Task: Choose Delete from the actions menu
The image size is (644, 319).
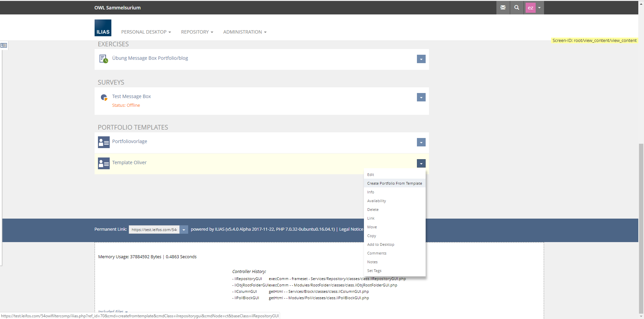Action: pos(373,210)
